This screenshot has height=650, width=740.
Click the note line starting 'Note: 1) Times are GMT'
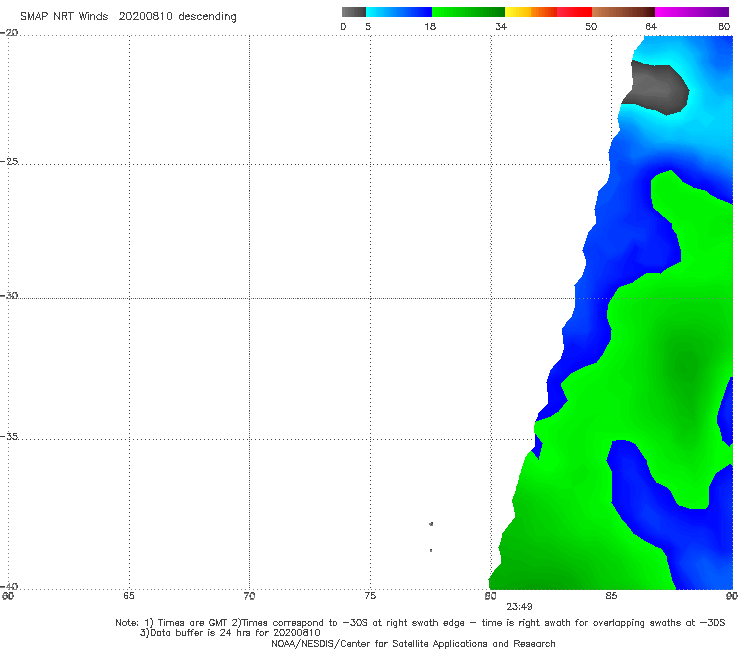[x=420, y=623]
